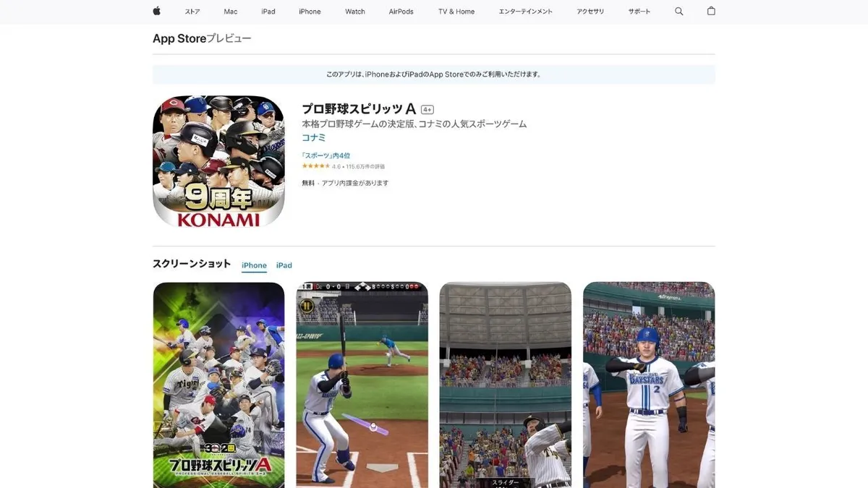Screen dimensions: 868x488
Task: Open the サポート menu item
Action: 639,12
